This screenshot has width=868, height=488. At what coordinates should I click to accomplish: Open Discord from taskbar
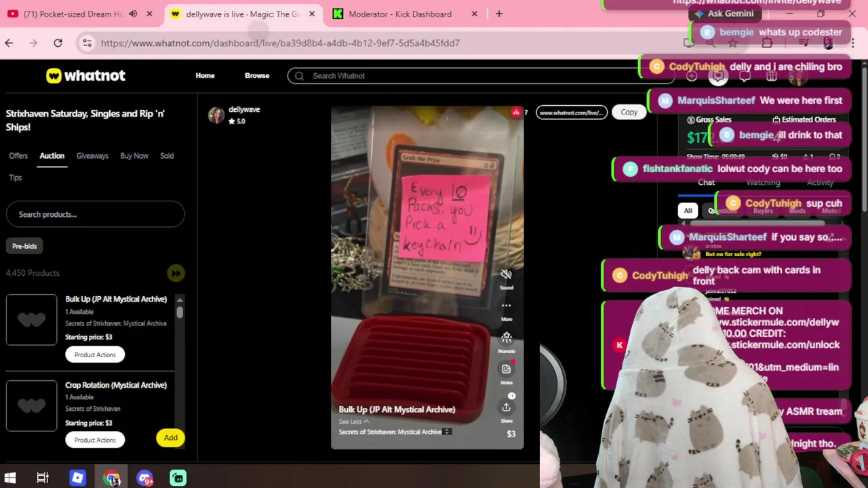(x=144, y=478)
